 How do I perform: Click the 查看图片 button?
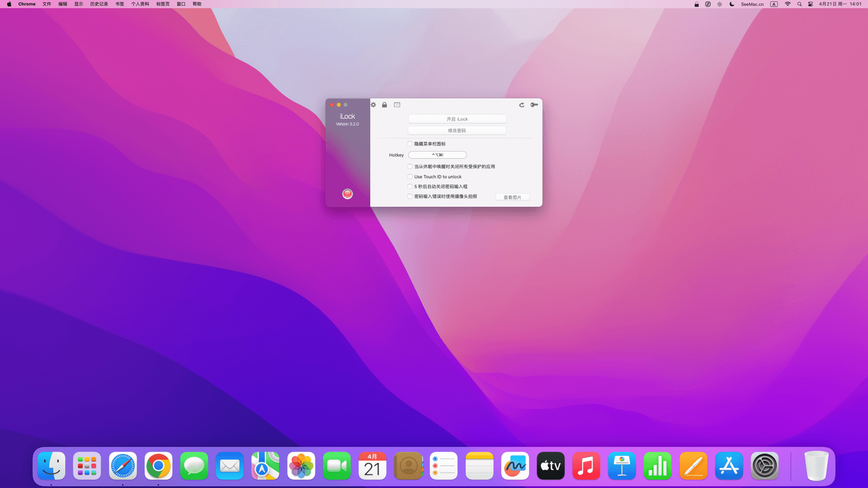pos(512,197)
